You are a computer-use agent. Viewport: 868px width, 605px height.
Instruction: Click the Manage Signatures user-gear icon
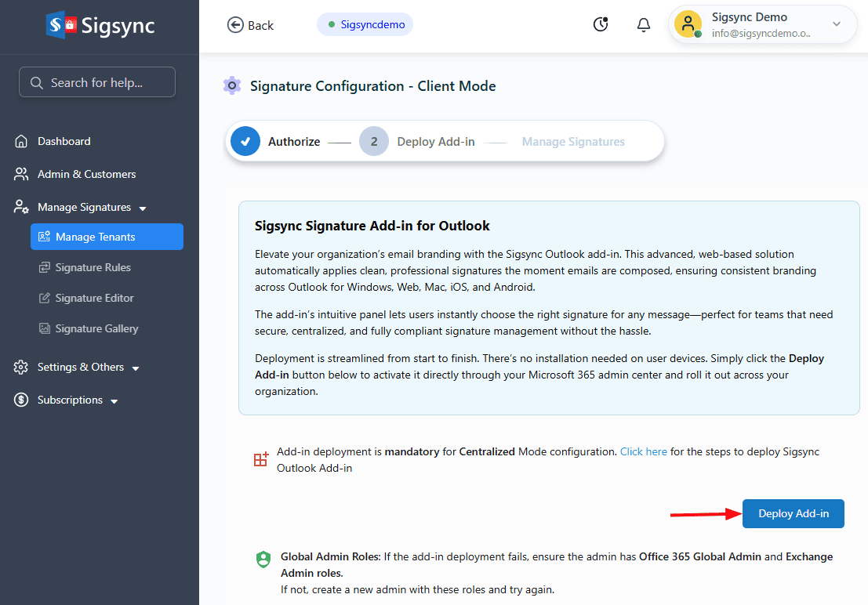21,207
